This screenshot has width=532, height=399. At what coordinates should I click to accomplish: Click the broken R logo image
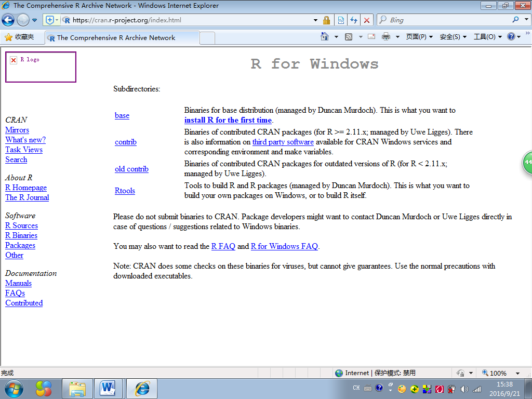(x=41, y=67)
